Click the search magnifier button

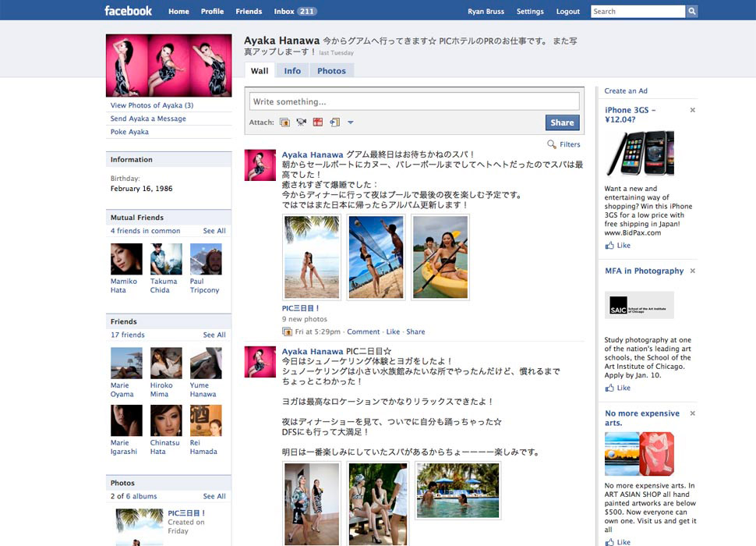pos(692,11)
